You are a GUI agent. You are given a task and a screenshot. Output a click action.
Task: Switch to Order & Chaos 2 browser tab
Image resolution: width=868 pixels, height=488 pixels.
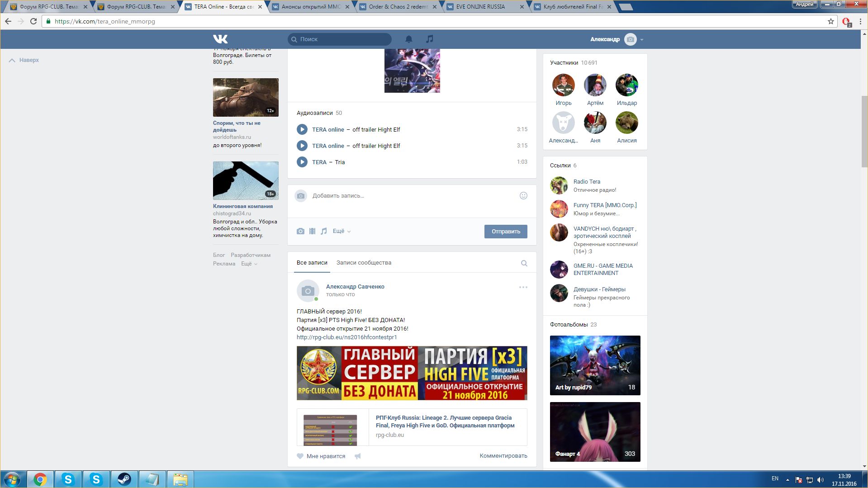coord(397,7)
